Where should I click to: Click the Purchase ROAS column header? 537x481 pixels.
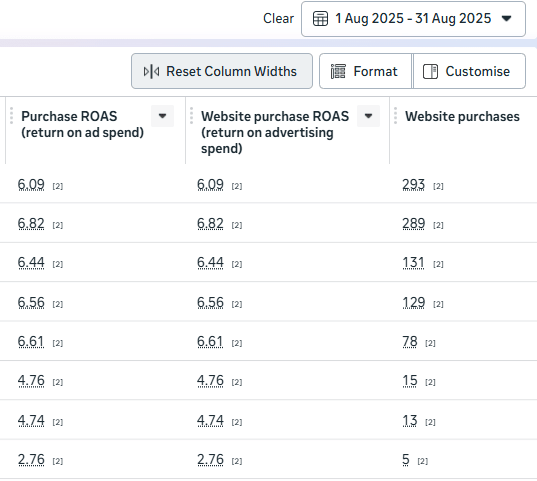83,124
